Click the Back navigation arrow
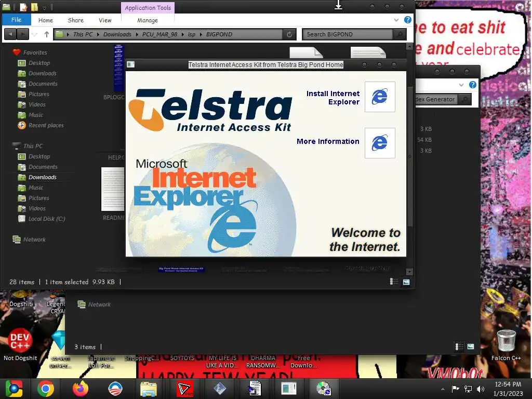532x399 pixels. click(x=10, y=34)
